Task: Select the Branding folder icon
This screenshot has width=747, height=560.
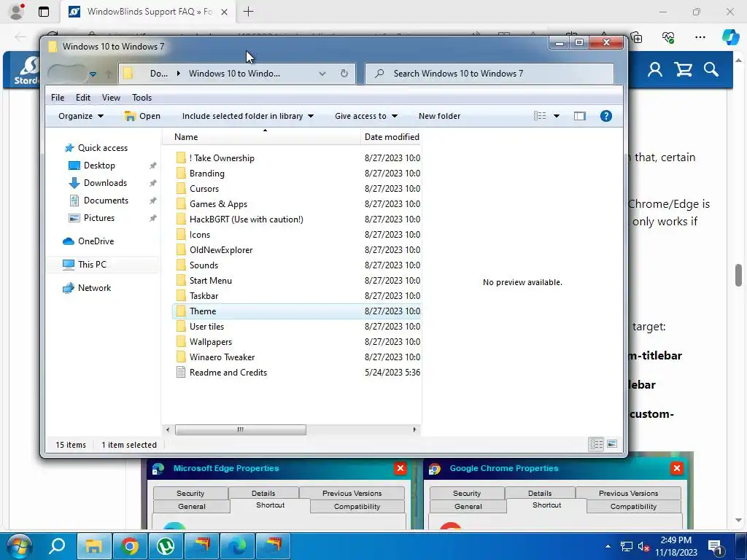Action: pos(181,174)
